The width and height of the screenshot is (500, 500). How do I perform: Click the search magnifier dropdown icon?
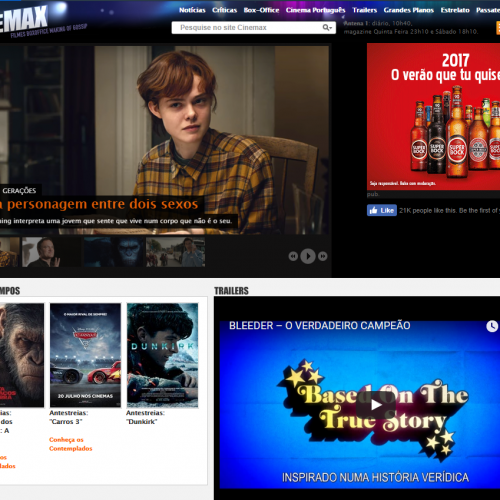pos(327,28)
